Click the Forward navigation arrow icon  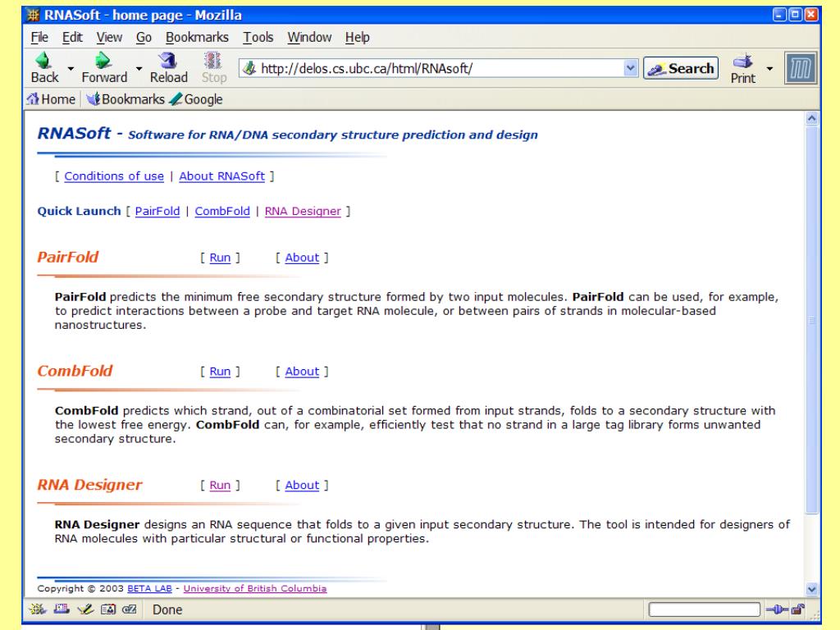(x=103, y=61)
